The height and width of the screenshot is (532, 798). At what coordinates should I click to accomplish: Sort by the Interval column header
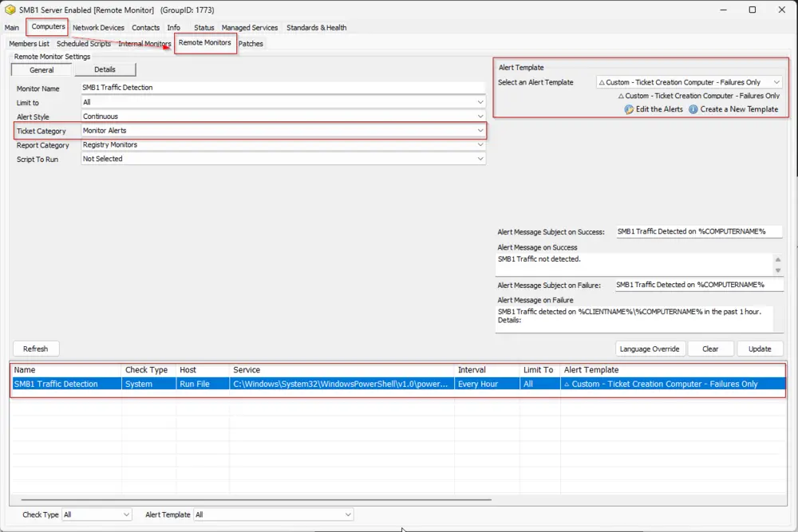pyautogui.click(x=487, y=370)
